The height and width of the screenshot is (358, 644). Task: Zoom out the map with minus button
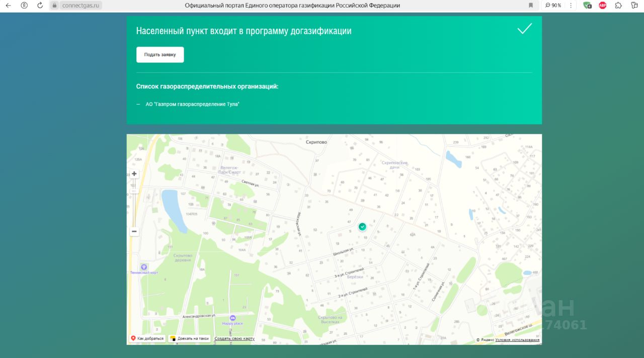click(134, 232)
